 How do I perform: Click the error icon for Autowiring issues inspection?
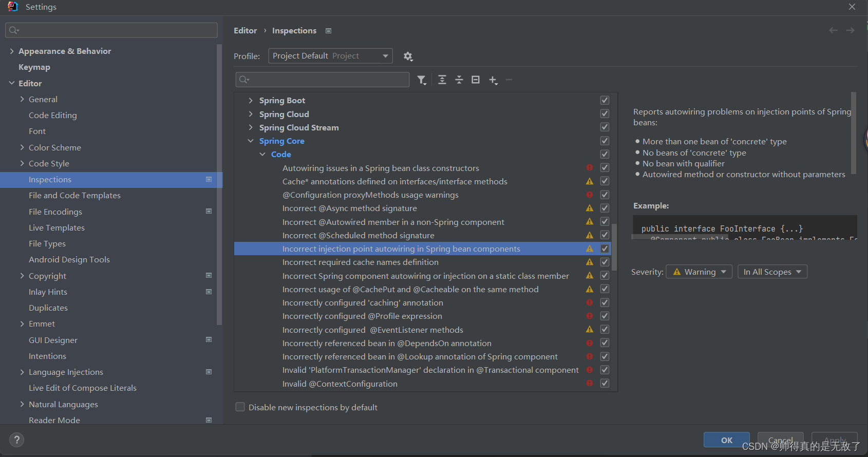tap(590, 167)
